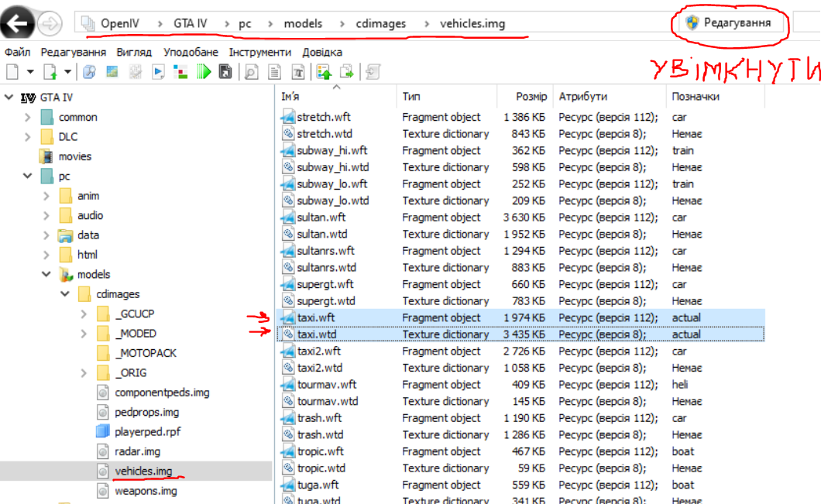Click the dark shortcut file toolbar icon
This screenshot has height=504, width=821.
tap(225, 72)
